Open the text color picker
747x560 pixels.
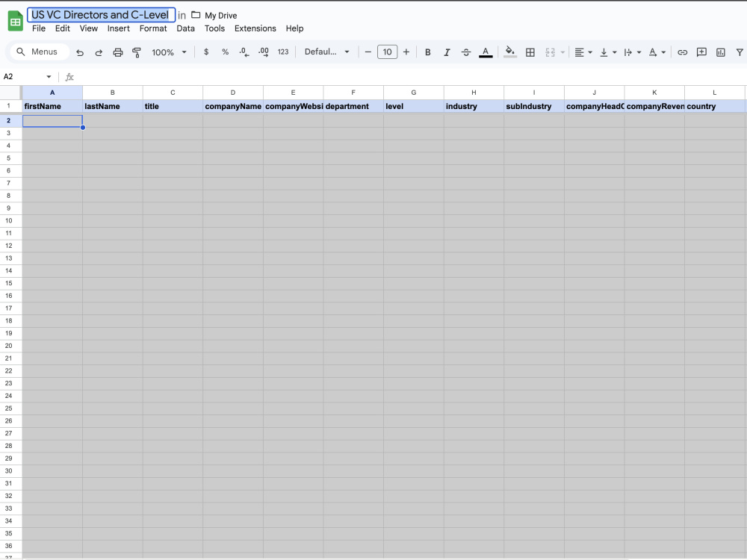(486, 52)
